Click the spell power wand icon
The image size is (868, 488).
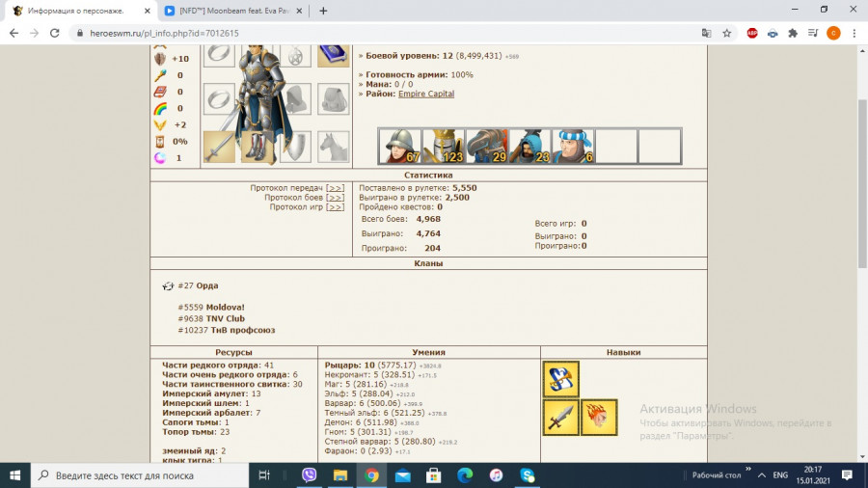tap(160, 75)
